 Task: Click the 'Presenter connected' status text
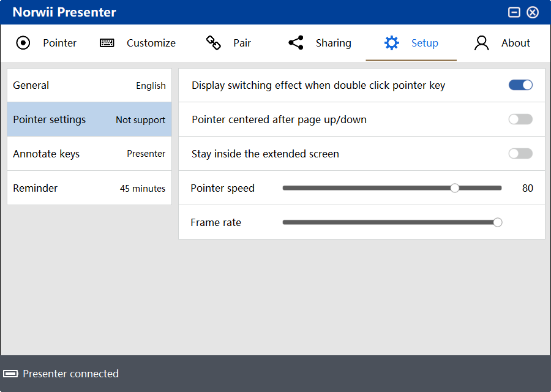pos(70,374)
